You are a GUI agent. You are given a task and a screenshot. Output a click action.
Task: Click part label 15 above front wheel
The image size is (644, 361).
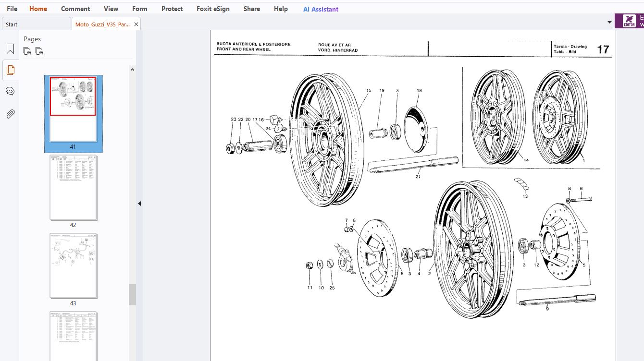[369, 90]
